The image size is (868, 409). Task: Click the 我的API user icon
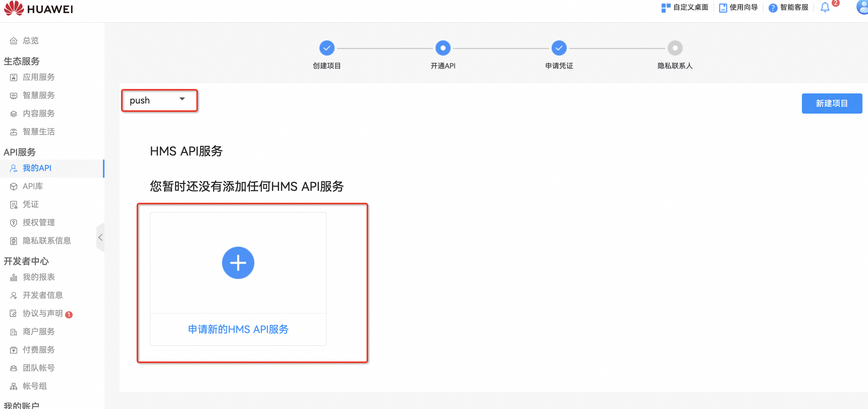coord(13,168)
